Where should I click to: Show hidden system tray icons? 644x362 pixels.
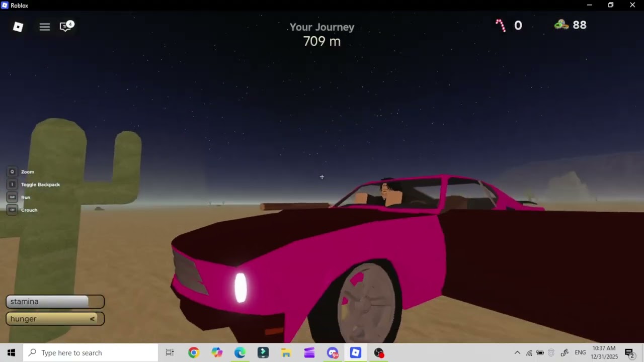[x=517, y=353]
